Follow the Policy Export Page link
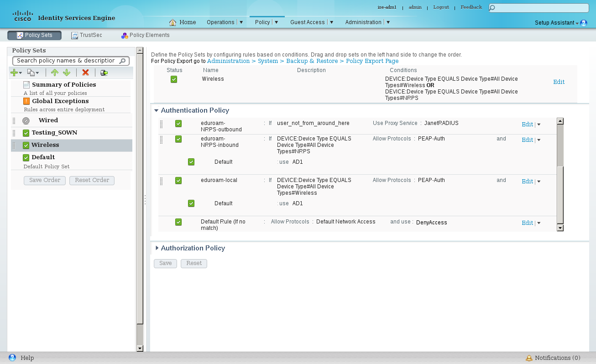The width and height of the screenshot is (596, 364). click(372, 61)
